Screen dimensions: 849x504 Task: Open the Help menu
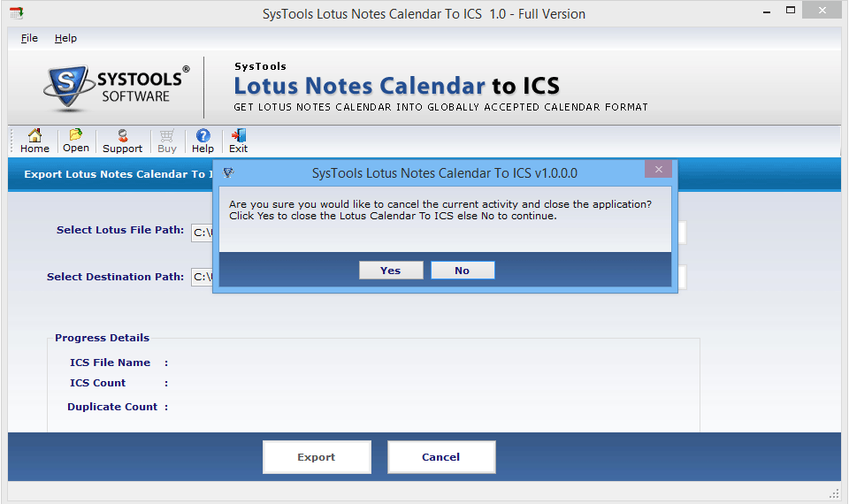tap(65, 38)
